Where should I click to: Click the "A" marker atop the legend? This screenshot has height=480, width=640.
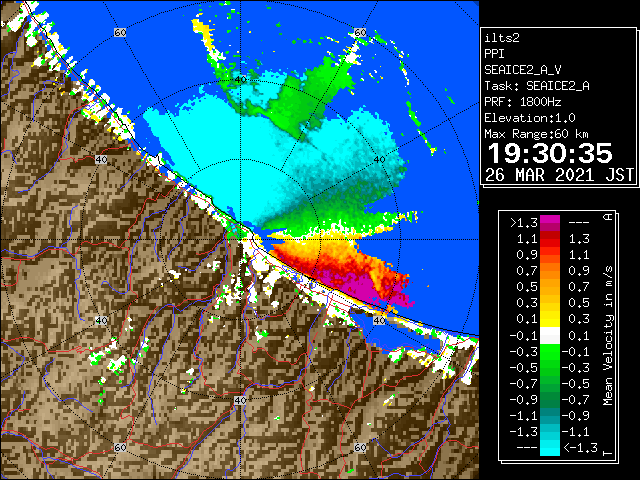tap(608, 217)
